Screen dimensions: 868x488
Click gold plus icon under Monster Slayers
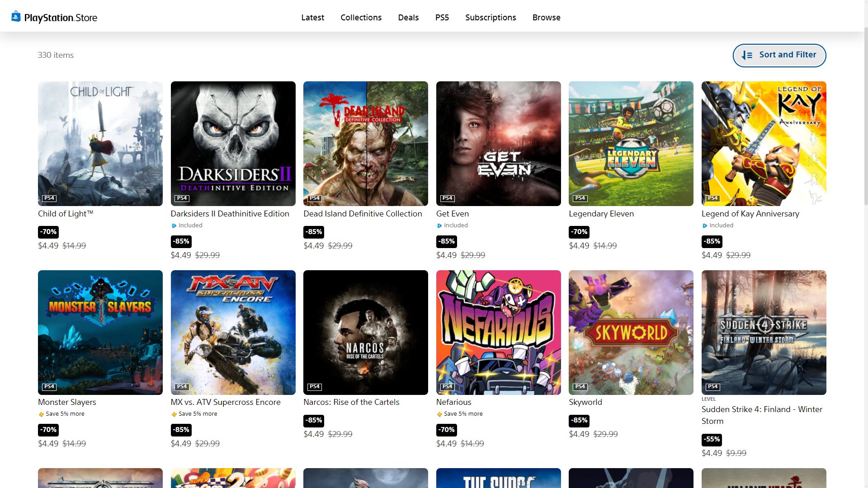pyautogui.click(x=41, y=414)
